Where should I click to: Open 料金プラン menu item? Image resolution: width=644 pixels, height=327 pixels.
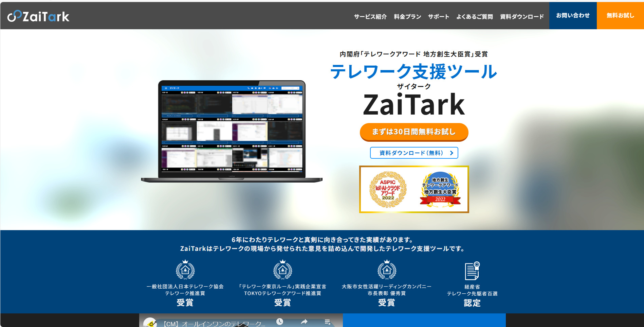tap(407, 17)
